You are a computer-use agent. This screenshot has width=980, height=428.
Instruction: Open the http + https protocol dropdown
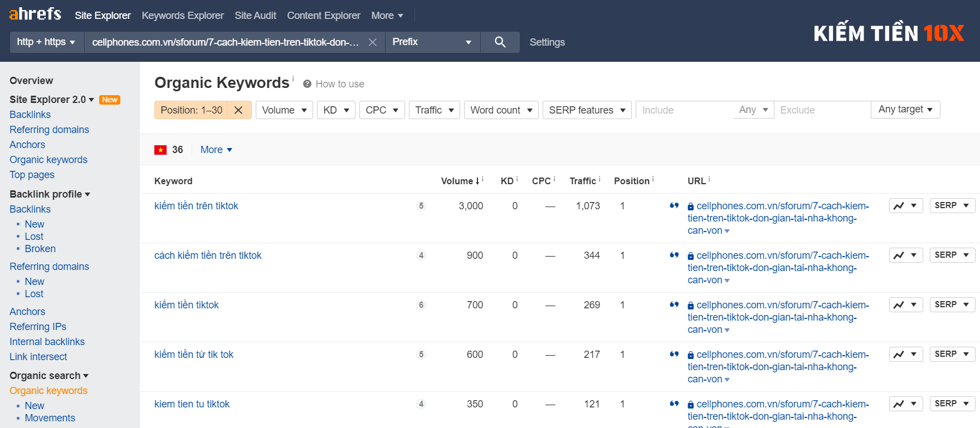pos(47,42)
